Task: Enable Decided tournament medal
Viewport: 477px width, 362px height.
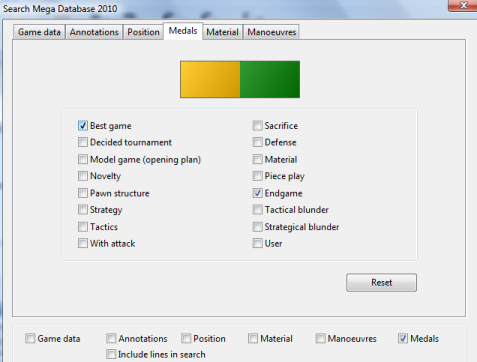Action: pyautogui.click(x=83, y=142)
